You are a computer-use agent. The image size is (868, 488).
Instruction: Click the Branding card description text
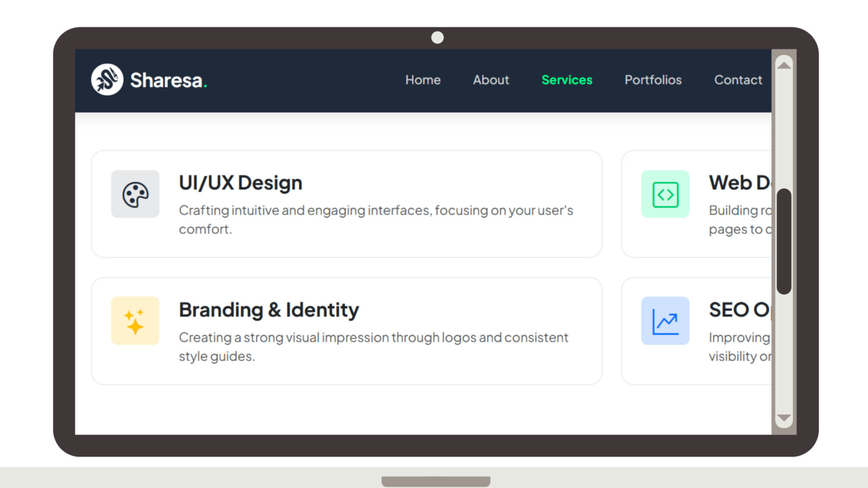point(373,347)
